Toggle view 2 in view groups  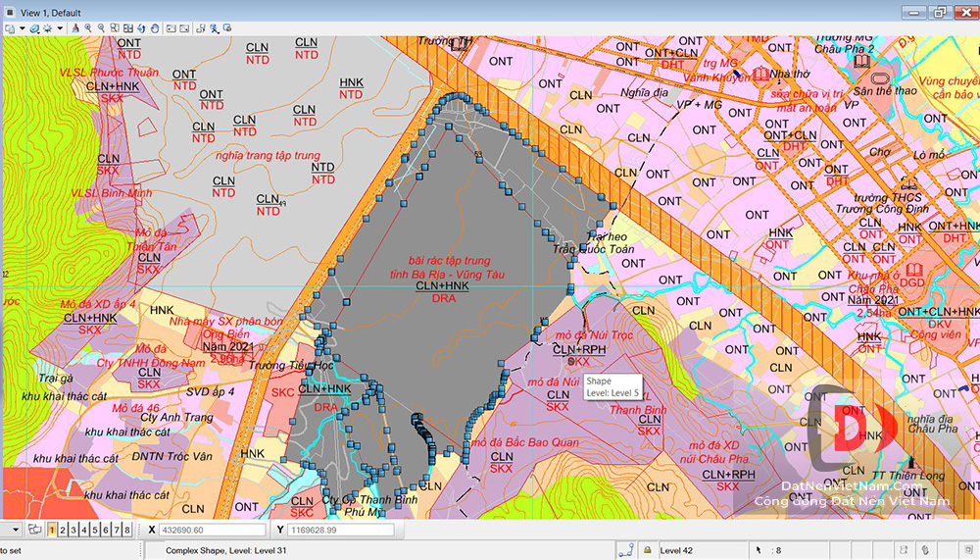coord(63,530)
